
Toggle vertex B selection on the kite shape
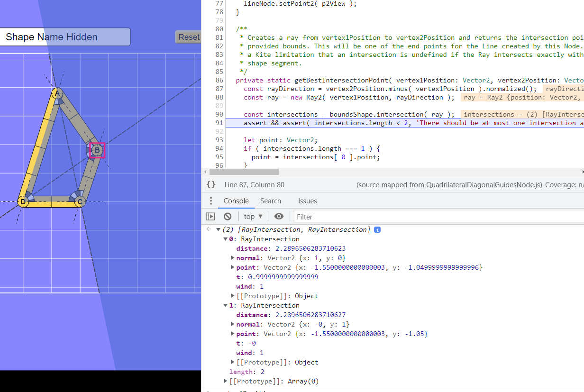[97, 150]
